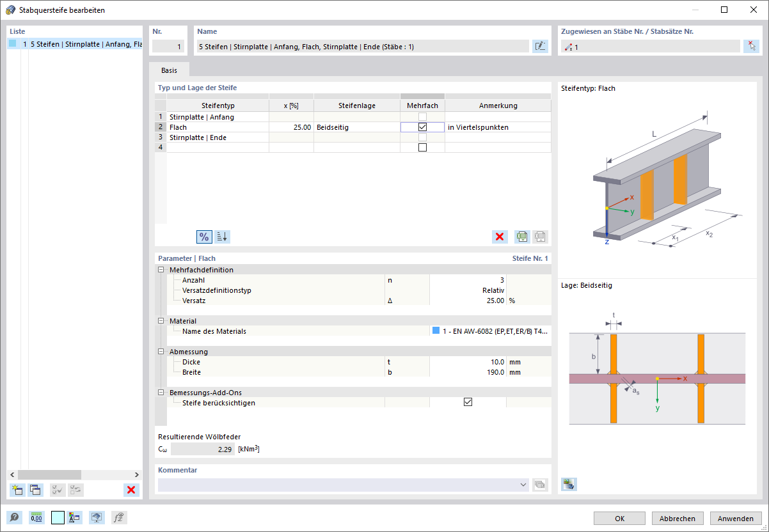Select Stirnplatte | Ende row cell
Viewport: 769px width, 532px height.
click(x=218, y=137)
